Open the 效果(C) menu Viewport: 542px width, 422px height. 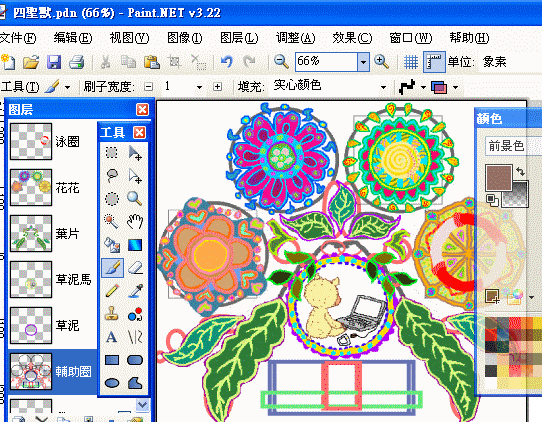click(352, 38)
